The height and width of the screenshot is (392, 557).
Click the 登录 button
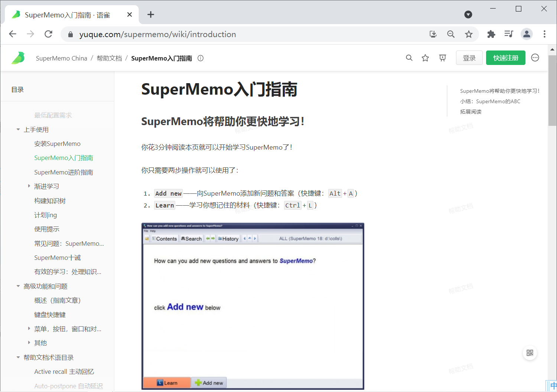point(469,58)
